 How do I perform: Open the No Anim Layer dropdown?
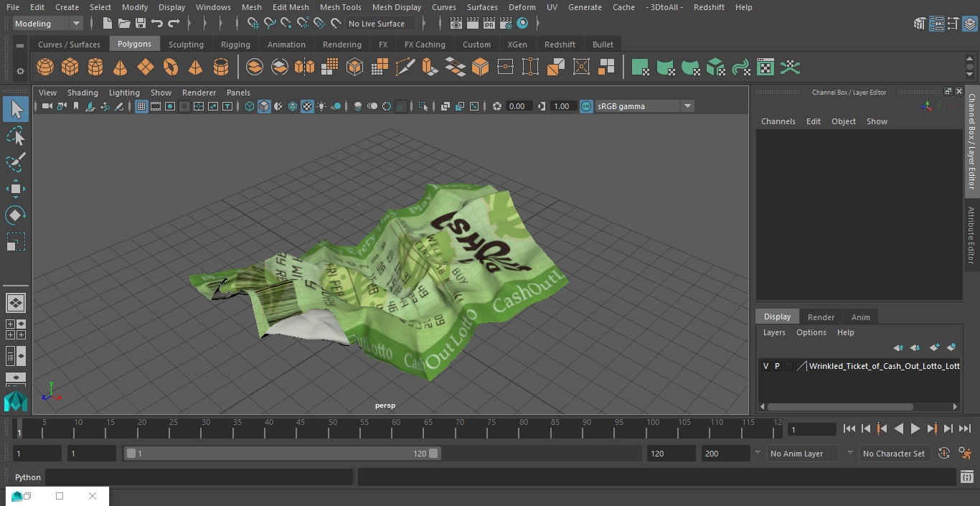[x=803, y=454]
